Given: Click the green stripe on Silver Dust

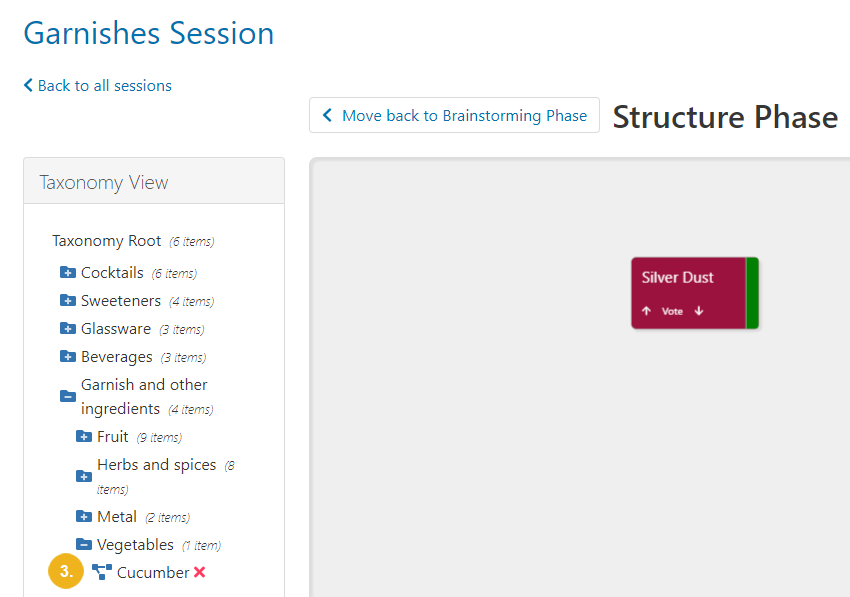Looking at the screenshot, I should pos(752,293).
